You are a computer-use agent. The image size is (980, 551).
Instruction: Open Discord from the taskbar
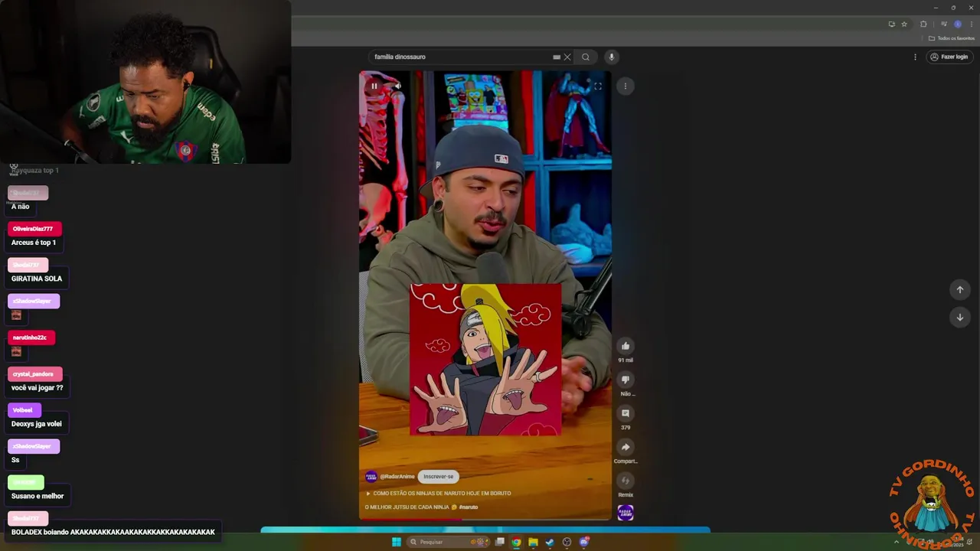[x=583, y=542]
